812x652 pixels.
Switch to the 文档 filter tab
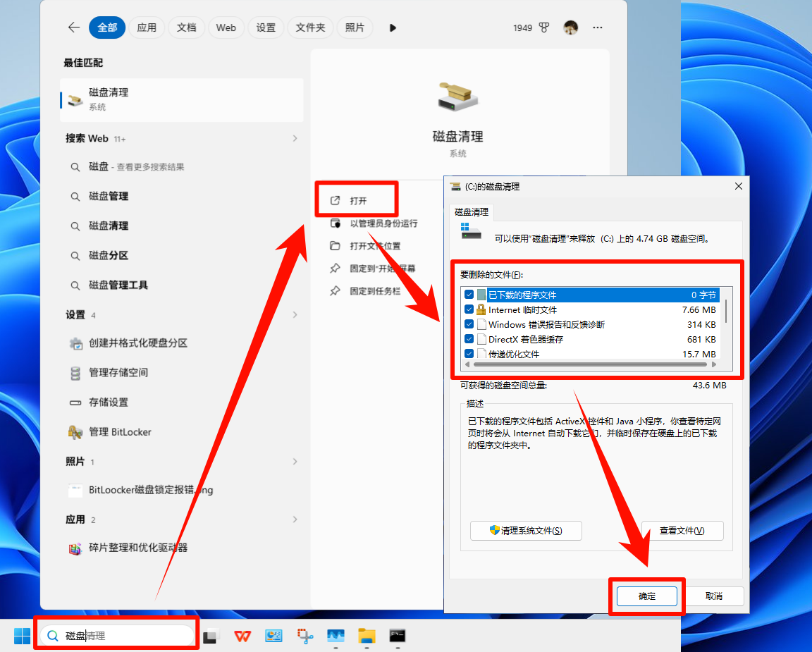coord(186,27)
